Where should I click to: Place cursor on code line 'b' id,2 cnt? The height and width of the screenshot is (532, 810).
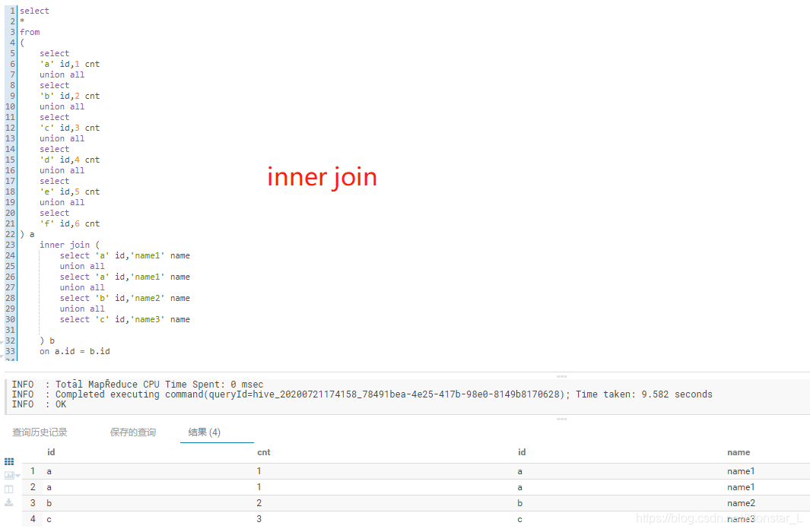tap(70, 96)
